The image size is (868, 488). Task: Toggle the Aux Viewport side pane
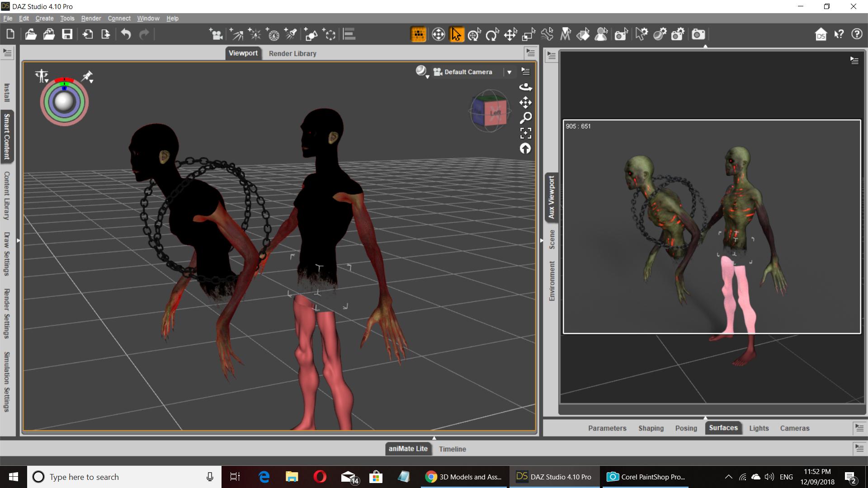[551, 197]
